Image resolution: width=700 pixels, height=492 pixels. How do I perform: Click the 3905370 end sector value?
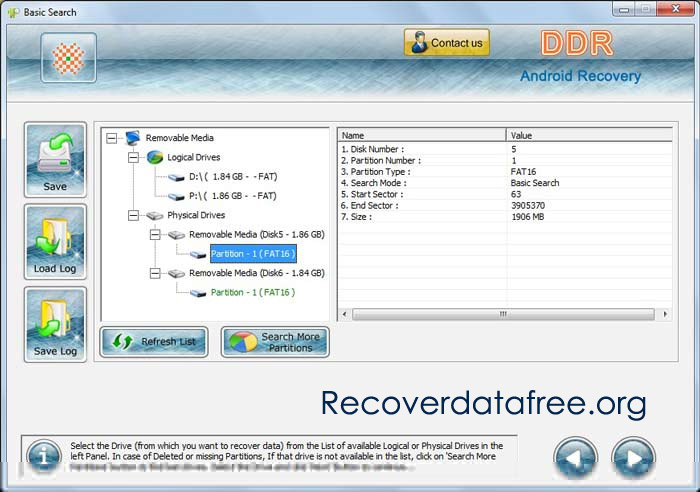(528, 205)
